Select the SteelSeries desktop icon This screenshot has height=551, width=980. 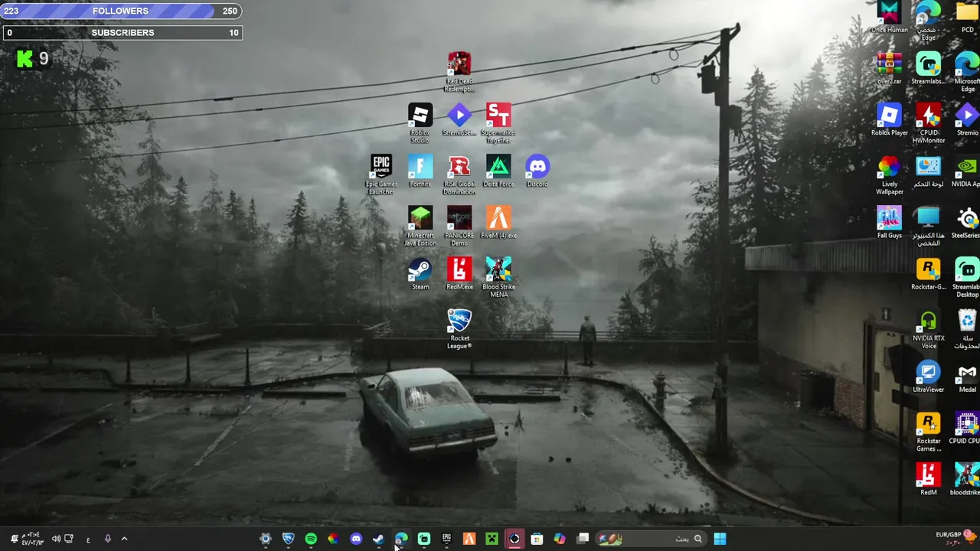966,223
